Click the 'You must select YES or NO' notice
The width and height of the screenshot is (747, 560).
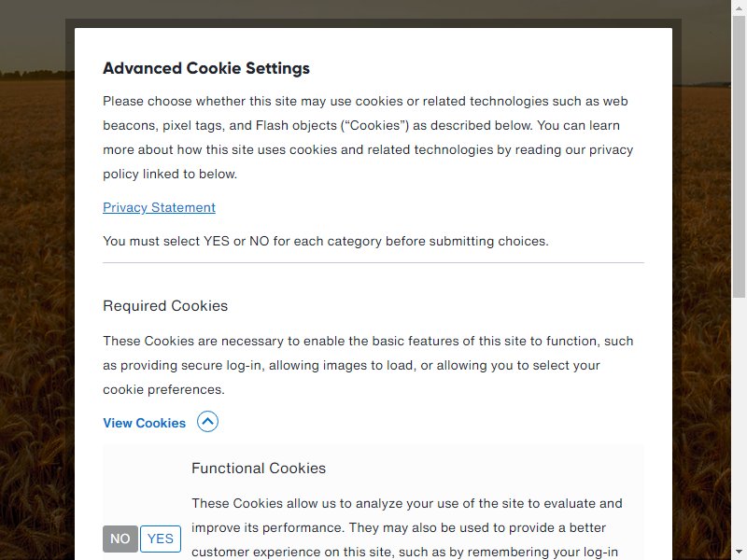point(326,241)
